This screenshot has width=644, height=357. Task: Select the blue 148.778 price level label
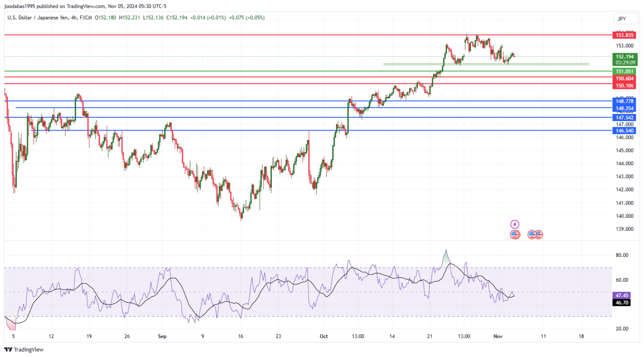click(x=625, y=101)
